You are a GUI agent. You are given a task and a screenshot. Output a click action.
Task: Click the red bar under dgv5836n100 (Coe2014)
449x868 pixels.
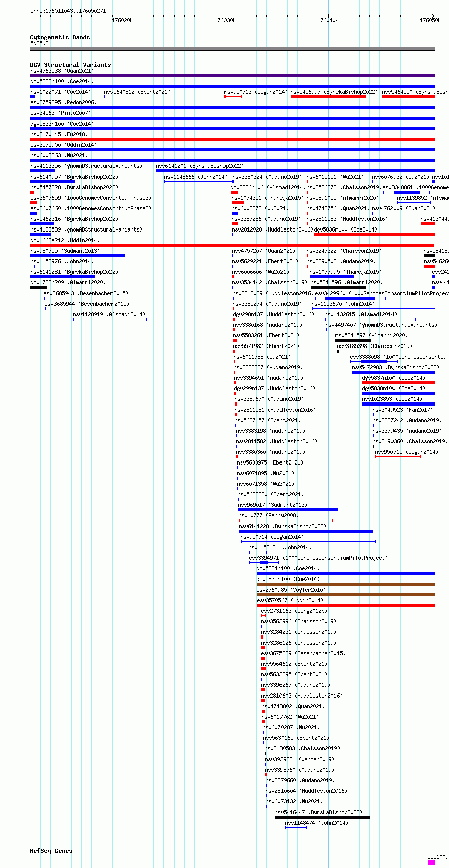tap(374, 235)
